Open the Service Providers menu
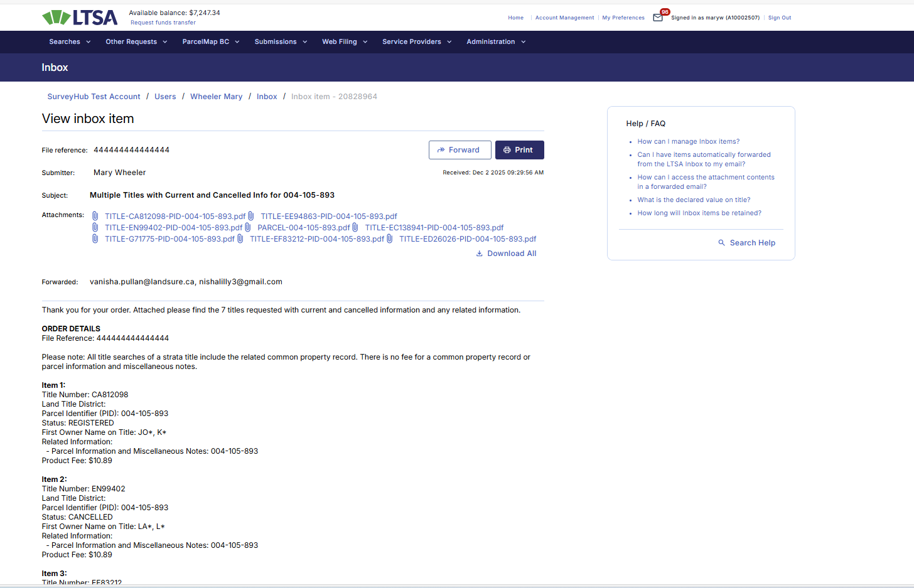This screenshot has height=588, width=914. [416, 42]
